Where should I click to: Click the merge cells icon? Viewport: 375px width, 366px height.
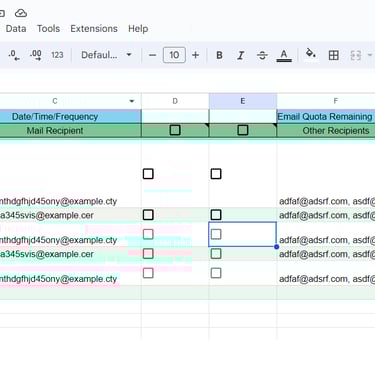pyautogui.click(x=356, y=55)
